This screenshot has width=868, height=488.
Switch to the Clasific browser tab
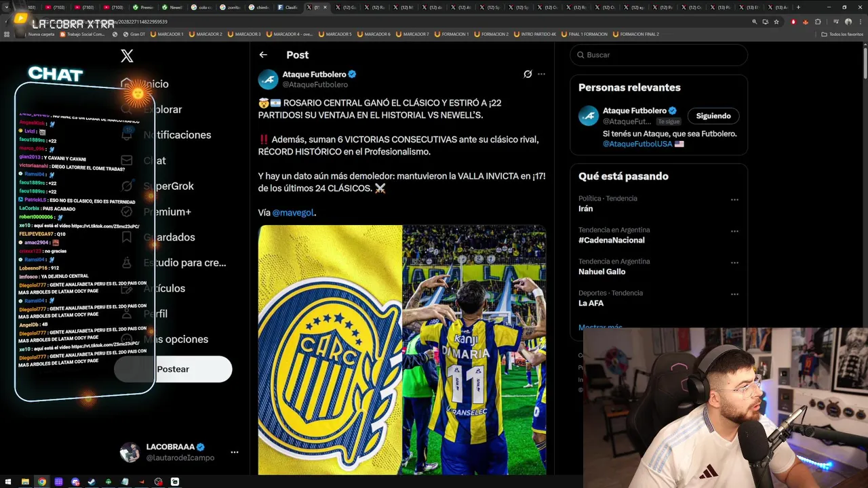288,7
